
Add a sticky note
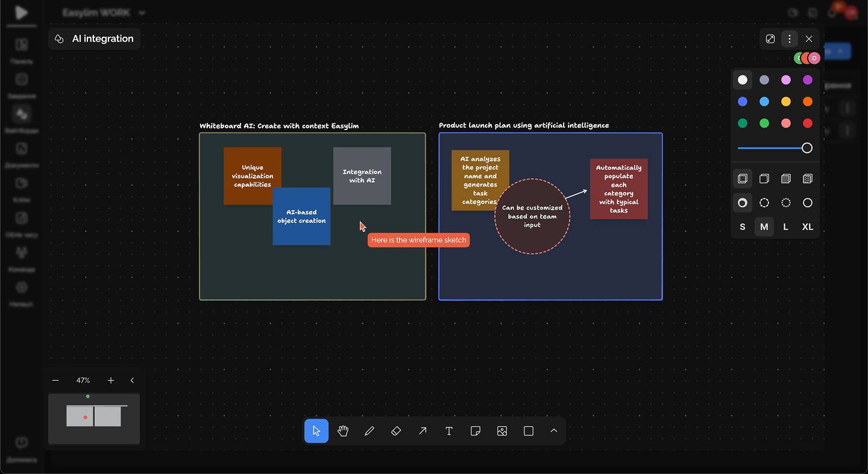(476, 431)
